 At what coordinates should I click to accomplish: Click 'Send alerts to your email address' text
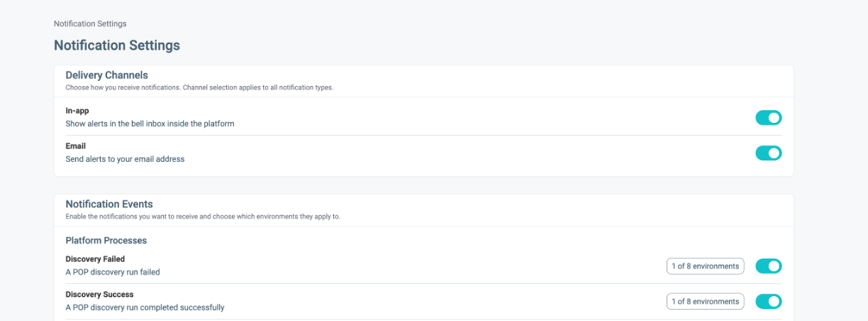125,159
